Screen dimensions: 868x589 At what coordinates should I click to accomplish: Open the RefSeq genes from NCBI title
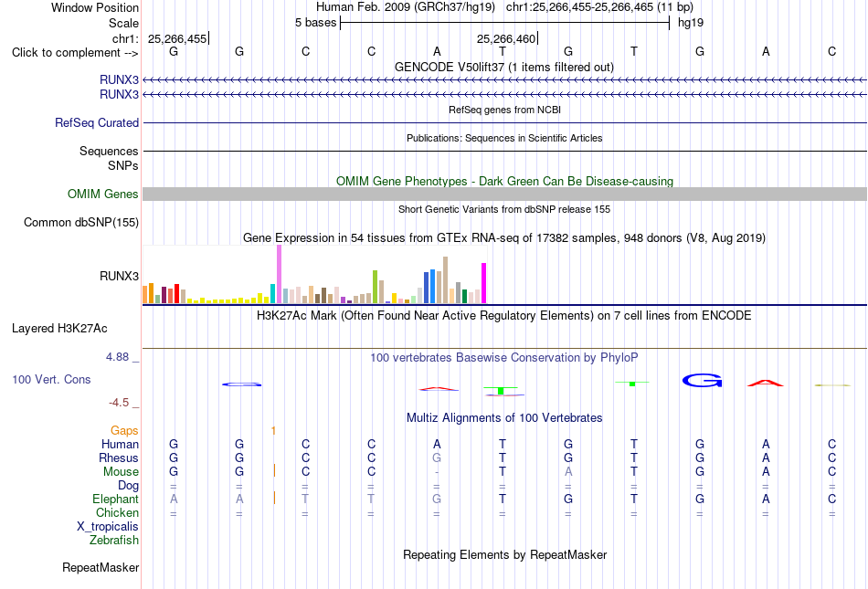[x=504, y=110]
